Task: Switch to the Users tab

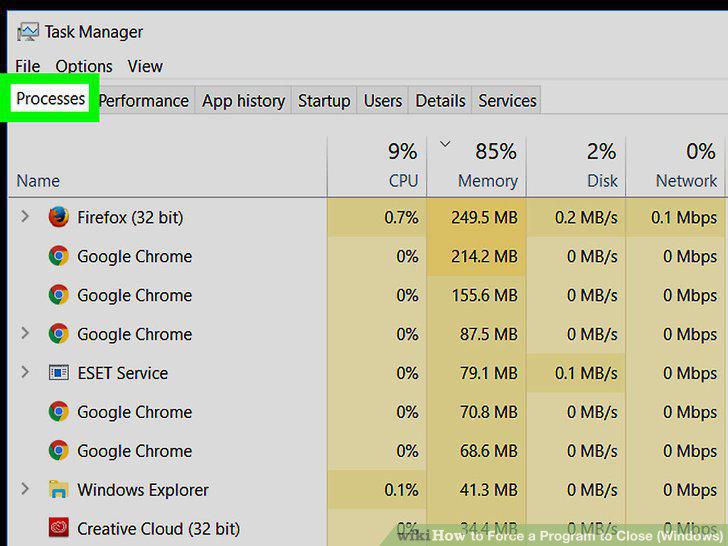Action: click(x=383, y=100)
